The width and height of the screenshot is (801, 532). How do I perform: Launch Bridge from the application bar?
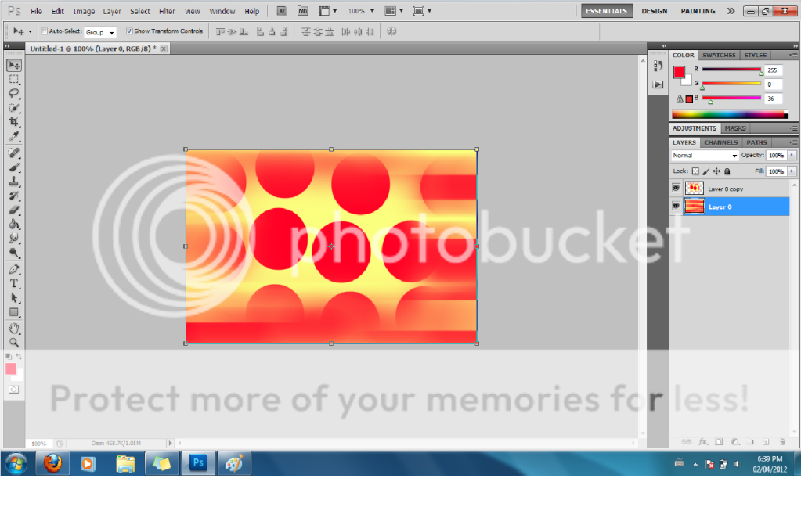(x=282, y=11)
